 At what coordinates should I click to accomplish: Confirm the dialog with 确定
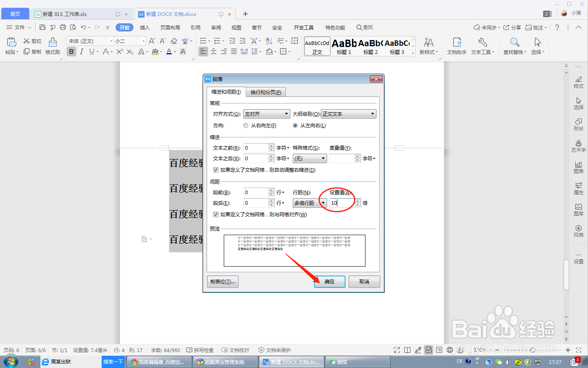(330, 282)
